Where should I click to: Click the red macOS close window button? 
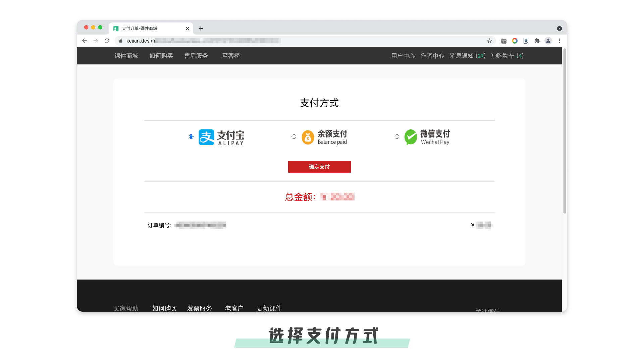coord(86,27)
